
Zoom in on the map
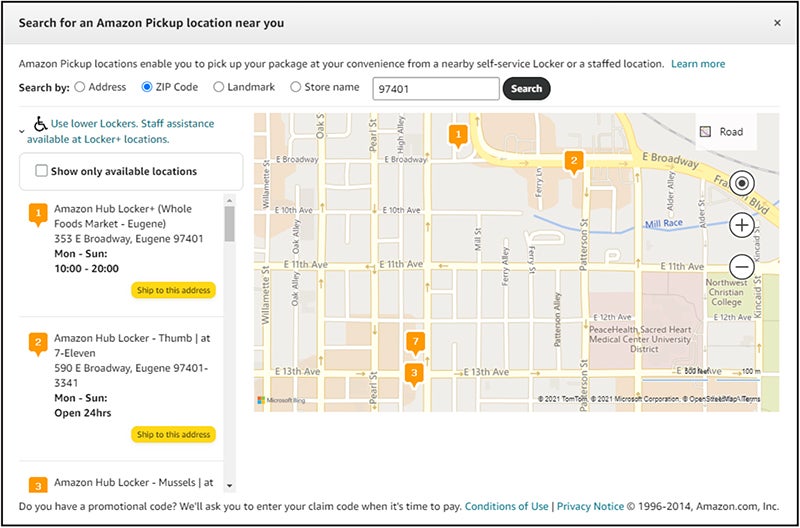pos(741,225)
